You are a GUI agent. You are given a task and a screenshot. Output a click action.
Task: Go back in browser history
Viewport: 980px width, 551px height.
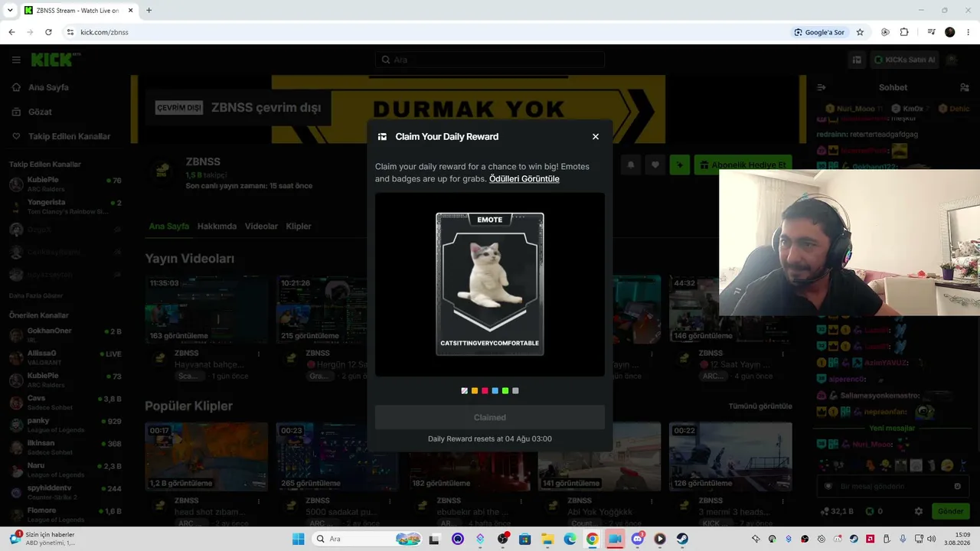11,32
